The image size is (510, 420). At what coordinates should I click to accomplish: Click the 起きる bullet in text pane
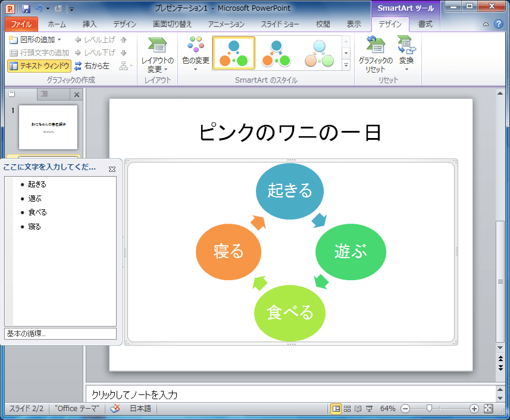37,184
